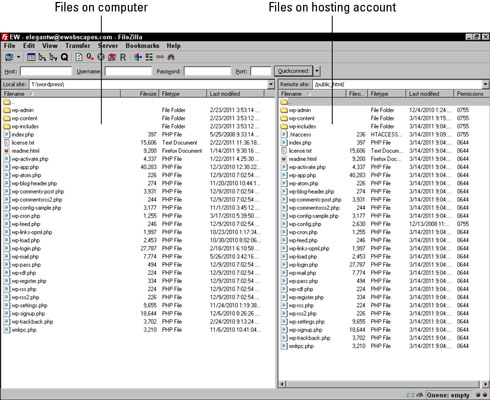The width and height of the screenshot is (490, 400).
Task: Open the File menu
Action: pyautogui.click(x=9, y=46)
